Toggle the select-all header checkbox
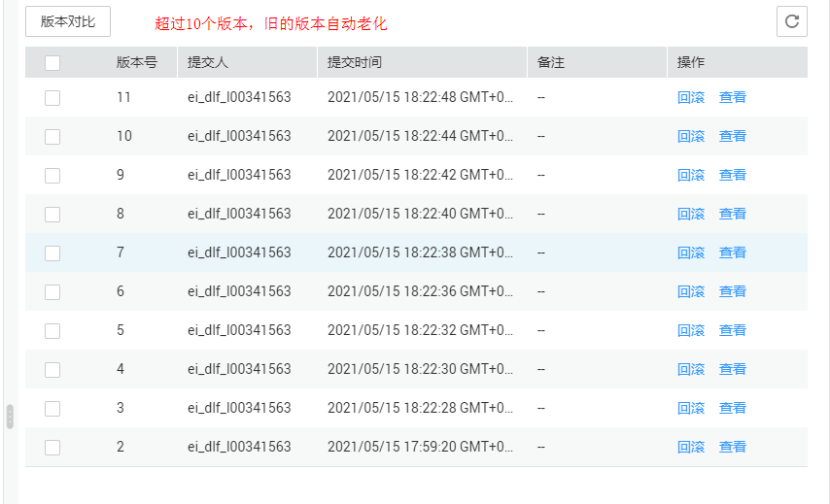The height and width of the screenshot is (504, 830). pyautogui.click(x=52, y=63)
